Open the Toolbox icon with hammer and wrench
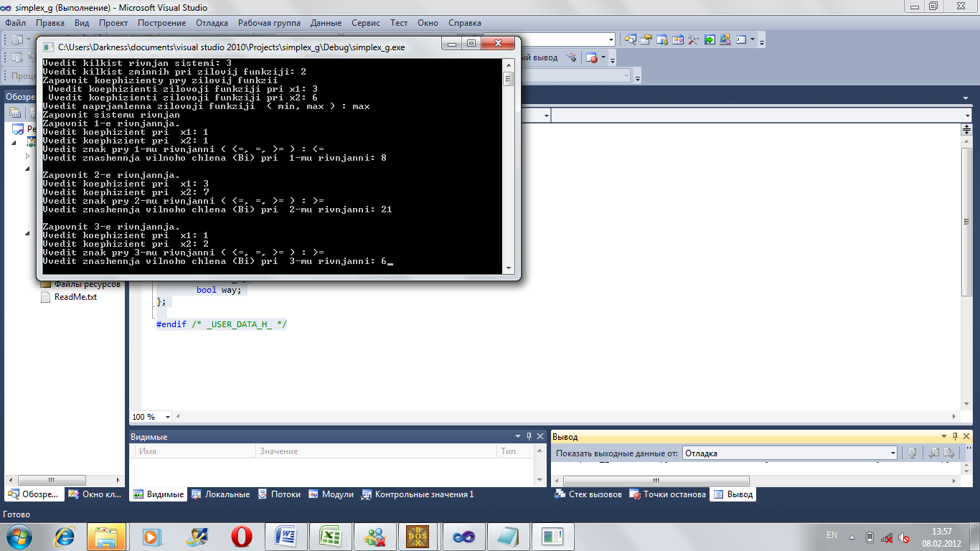The width and height of the screenshot is (980, 551). (693, 39)
